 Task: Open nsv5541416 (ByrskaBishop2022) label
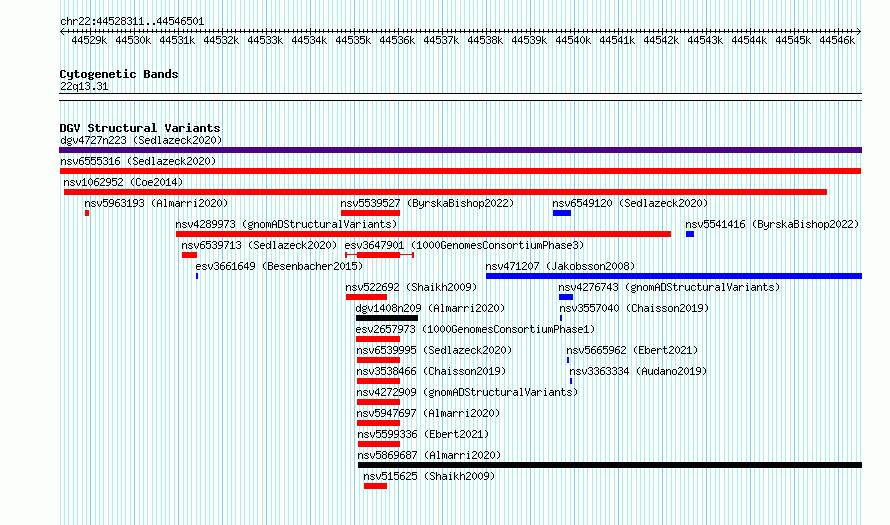(x=772, y=224)
